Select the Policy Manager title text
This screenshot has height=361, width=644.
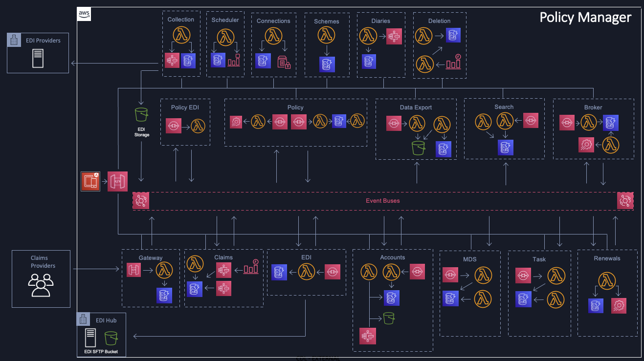coord(585,18)
